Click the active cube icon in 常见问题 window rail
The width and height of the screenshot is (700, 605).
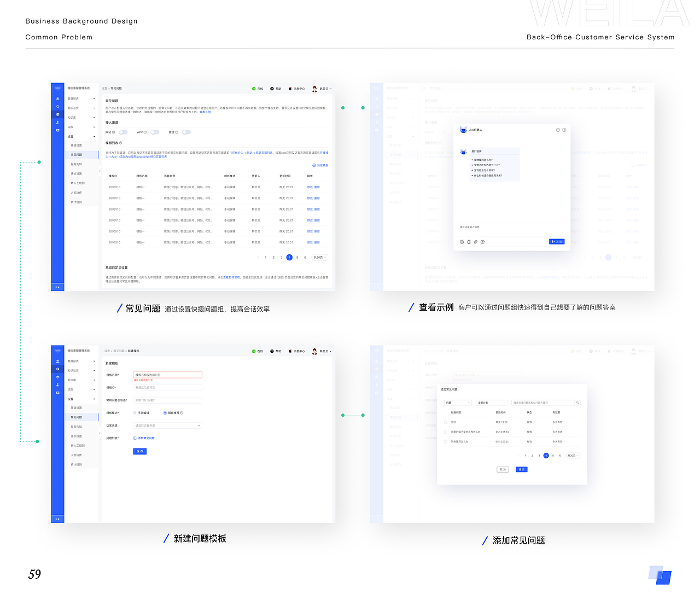click(x=57, y=114)
